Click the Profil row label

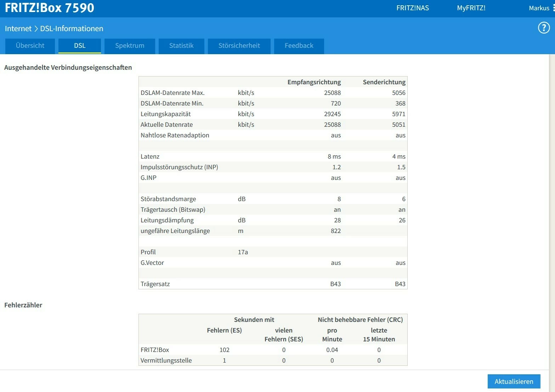coord(148,252)
